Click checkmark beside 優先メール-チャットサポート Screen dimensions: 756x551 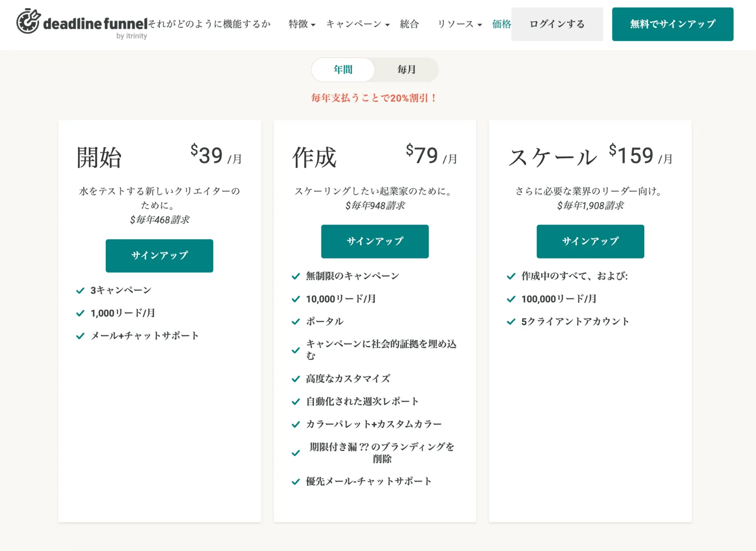pyautogui.click(x=296, y=482)
